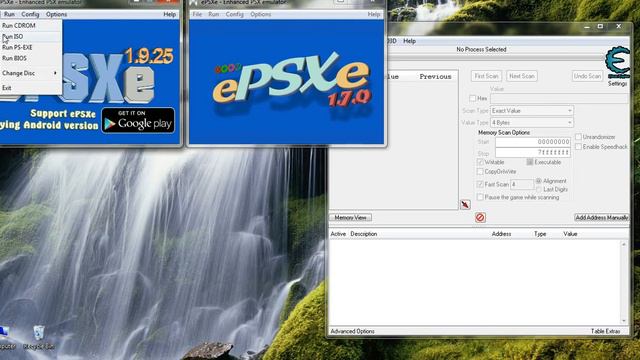640x360 pixels.
Task: Open Options menu in ePSXe 1.9.25 window
Action: pos(56,14)
